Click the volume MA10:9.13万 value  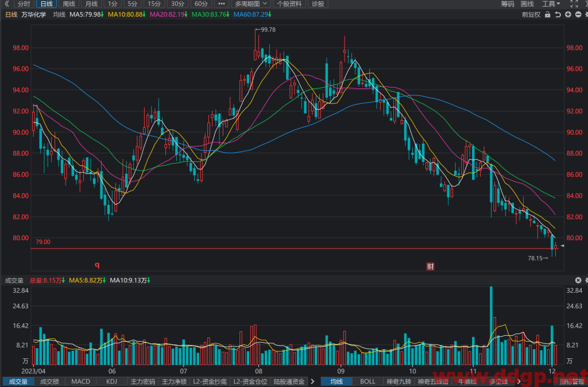coord(130,281)
